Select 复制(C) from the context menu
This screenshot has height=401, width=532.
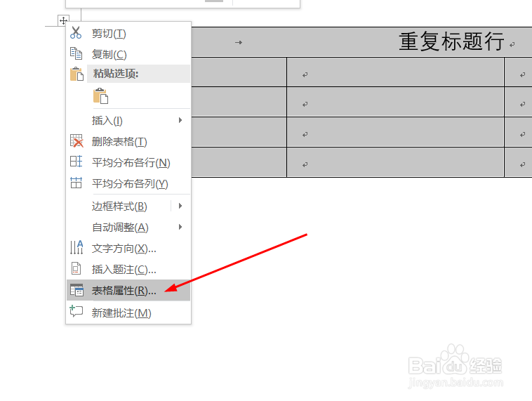(x=128, y=54)
